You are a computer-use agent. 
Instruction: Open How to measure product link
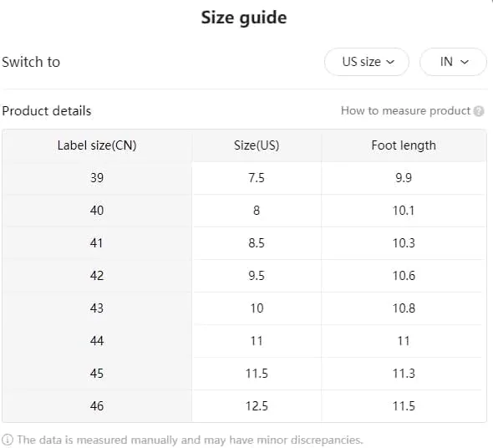(405, 110)
